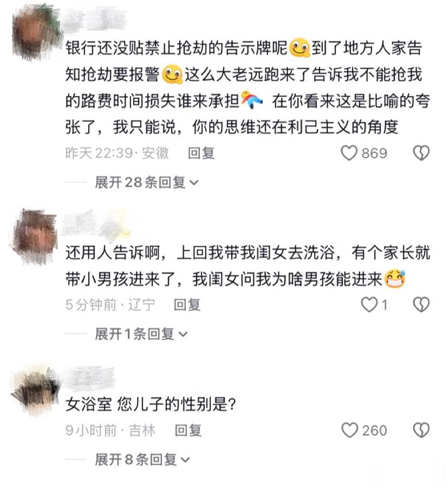
Task: Expand the 1 reply thread
Action: click(x=141, y=334)
